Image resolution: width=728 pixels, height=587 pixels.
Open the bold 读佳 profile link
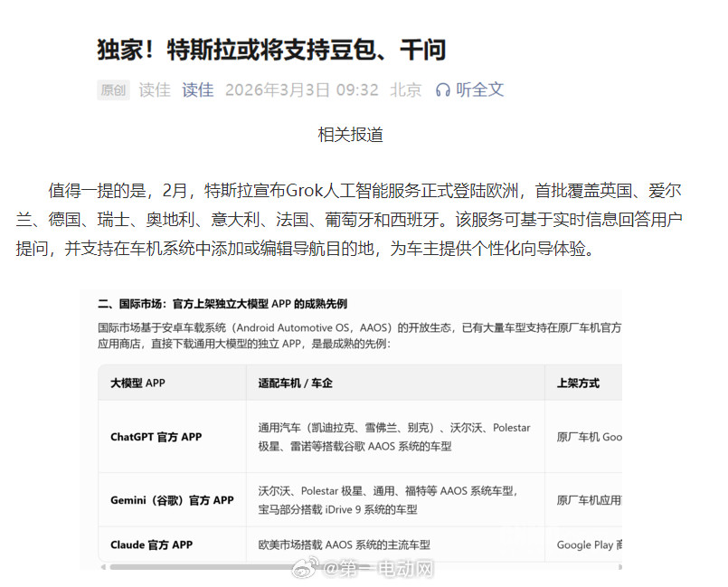pyautogui.click(x=197, y=90)
